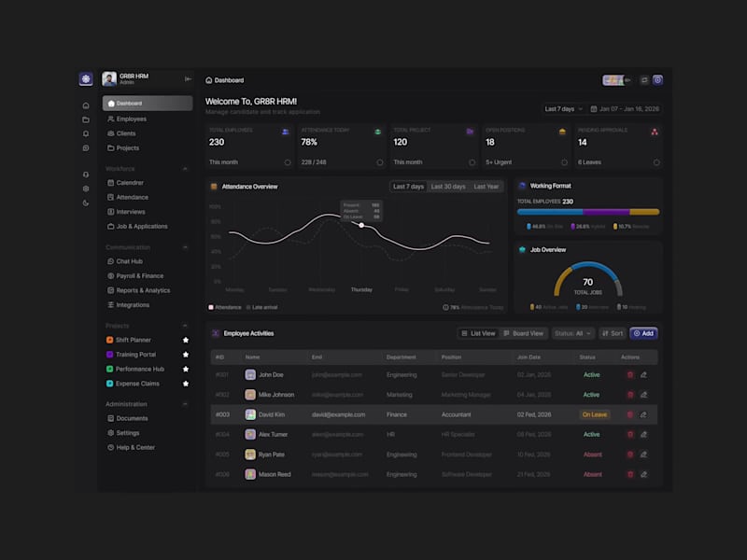This screenshot has width=747, height=560.
Task: Click the edit pencil on David Kim's row
Action: 642,413
